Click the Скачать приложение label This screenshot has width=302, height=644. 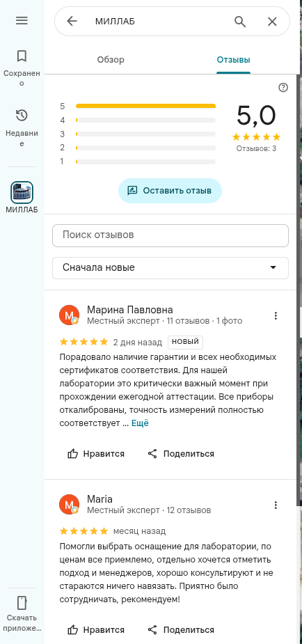point(22,623)
